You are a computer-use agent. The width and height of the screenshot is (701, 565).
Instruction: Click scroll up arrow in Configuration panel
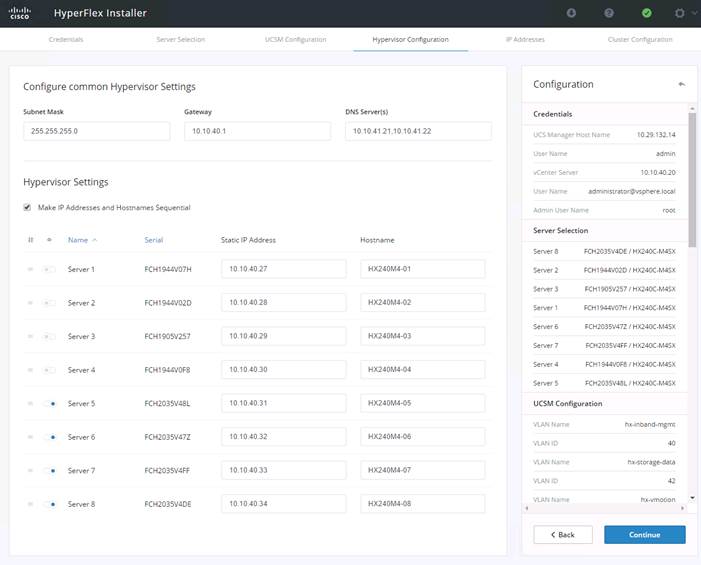click(692, 108)
